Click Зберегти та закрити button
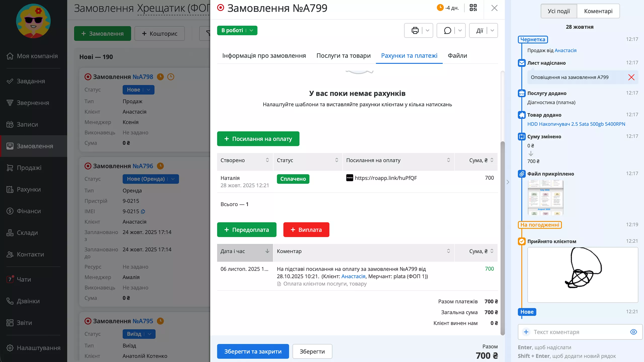 coord(253,351)
